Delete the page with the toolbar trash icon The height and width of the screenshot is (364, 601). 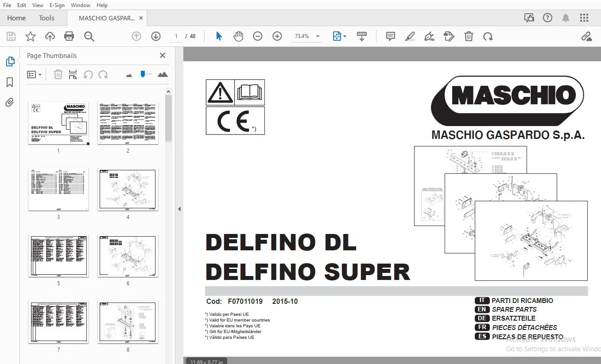coord(469,36)
